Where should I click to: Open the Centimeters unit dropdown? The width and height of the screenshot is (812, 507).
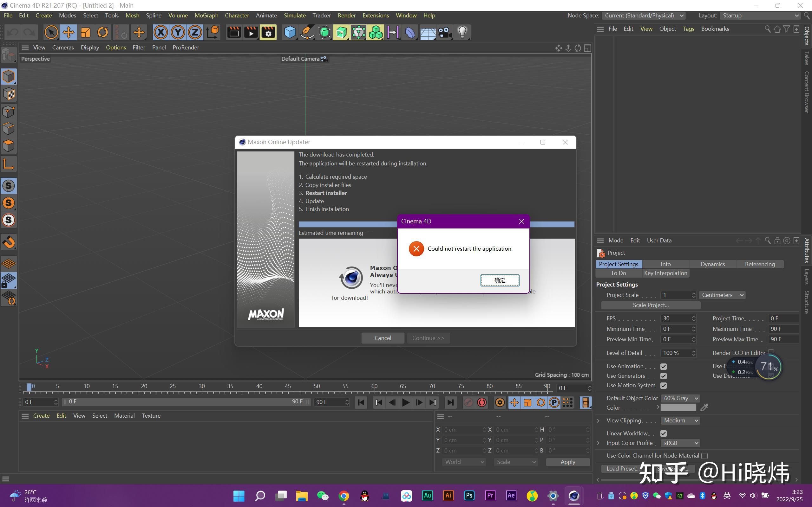pos(722,295)
